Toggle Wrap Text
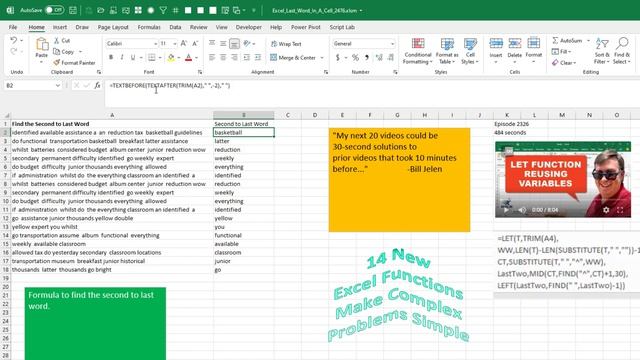Screen dimensions: 640x360 point(286,44)
